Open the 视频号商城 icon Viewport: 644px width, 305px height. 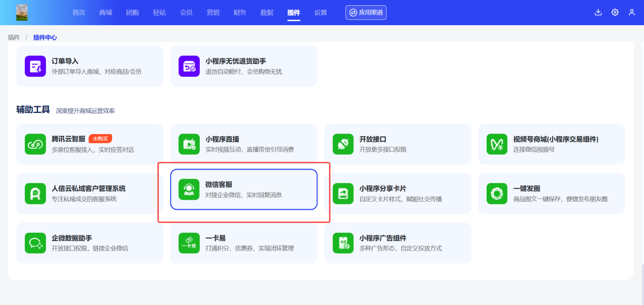click(x=497, y=144)
